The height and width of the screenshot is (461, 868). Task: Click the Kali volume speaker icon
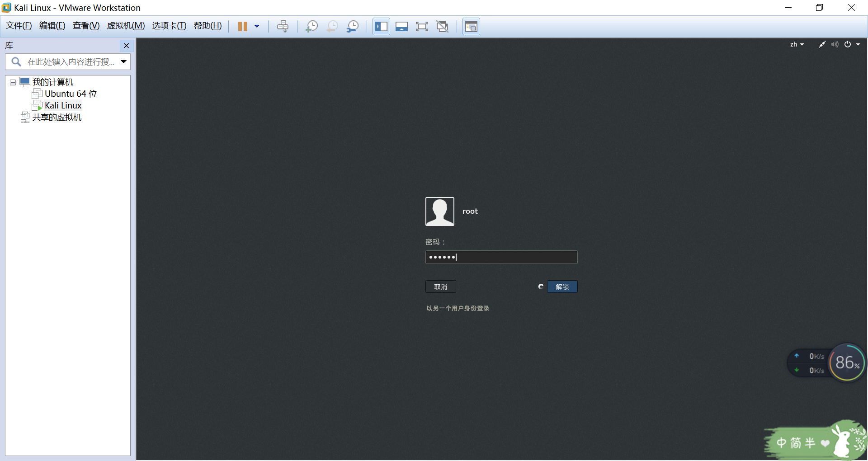click(835, 44)
